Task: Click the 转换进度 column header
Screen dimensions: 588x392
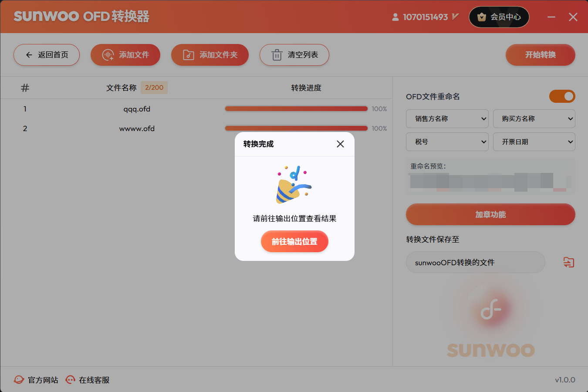Action: [306, 88]
